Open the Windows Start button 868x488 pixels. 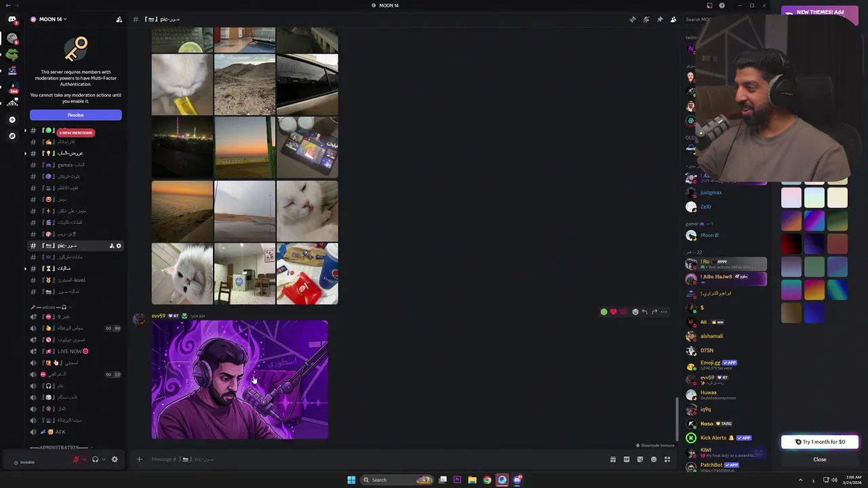(351, 480)
